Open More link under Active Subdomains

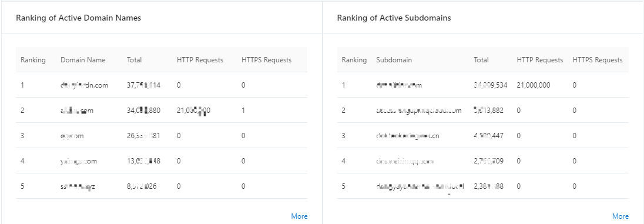point(620,216)
